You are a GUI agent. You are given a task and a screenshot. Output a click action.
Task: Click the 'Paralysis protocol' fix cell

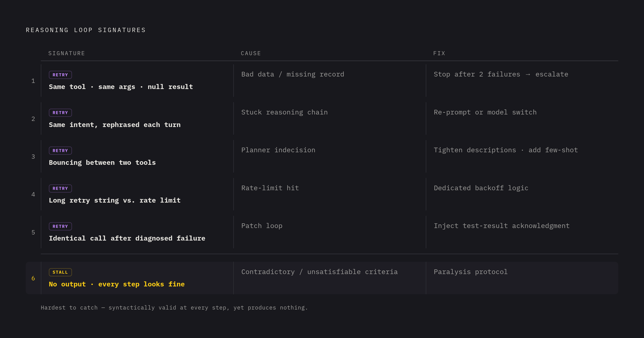pos(471,272)
